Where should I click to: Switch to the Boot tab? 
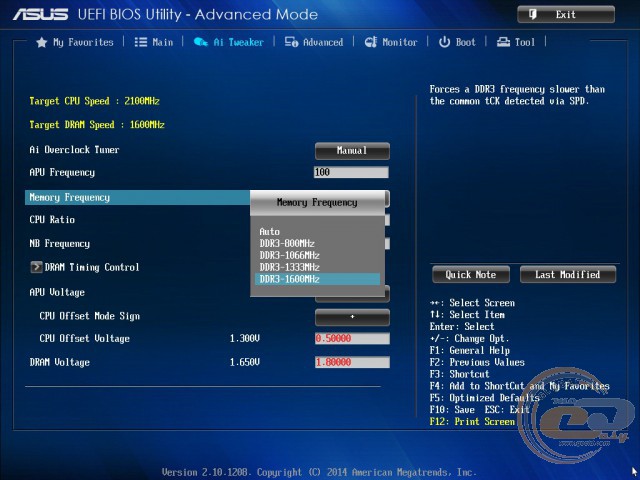point(457,42)
